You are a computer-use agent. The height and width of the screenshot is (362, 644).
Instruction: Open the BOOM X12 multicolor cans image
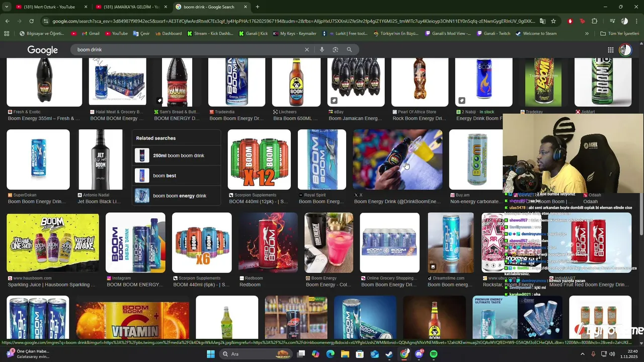[259, 159]
